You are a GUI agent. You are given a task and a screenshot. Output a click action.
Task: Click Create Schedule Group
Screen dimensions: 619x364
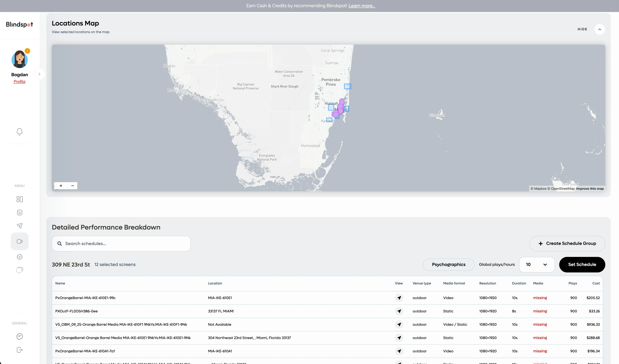[567, 243]
